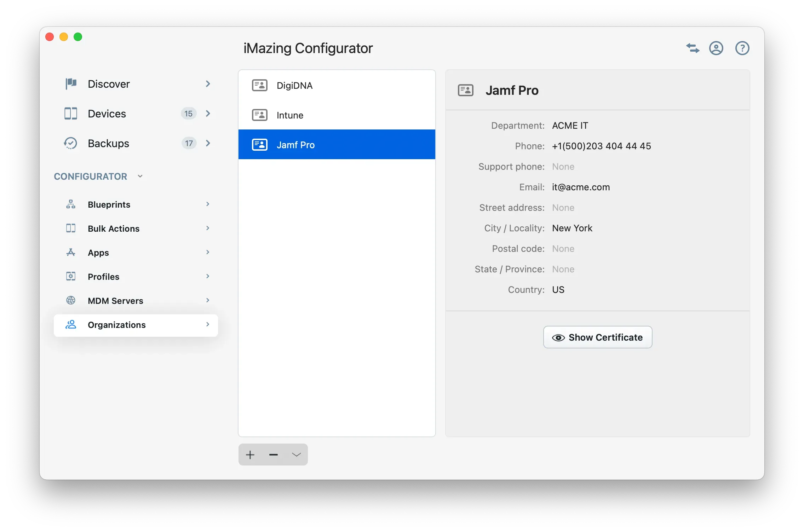Click the MDM Servers globe icon

[x=70, y=300]
